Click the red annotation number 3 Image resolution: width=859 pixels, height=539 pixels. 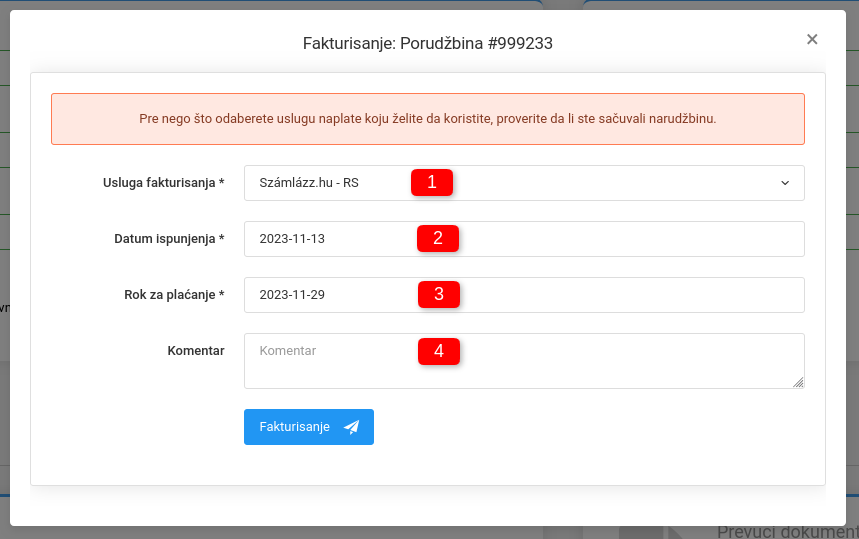pos(438,294)
